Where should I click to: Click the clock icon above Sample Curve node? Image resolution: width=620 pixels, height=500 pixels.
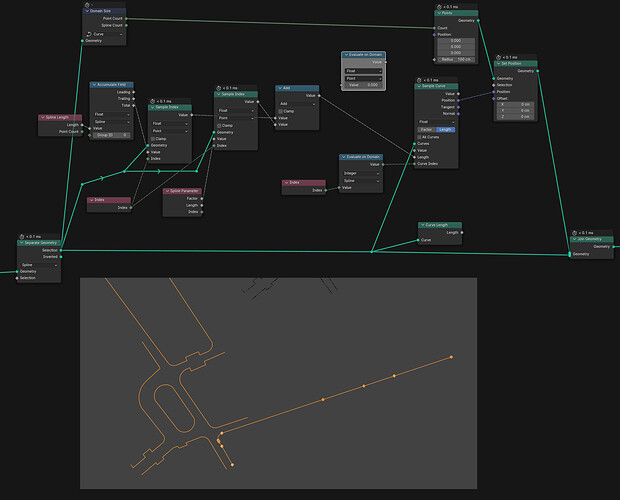pyautogui.click(x=419, y=80)
